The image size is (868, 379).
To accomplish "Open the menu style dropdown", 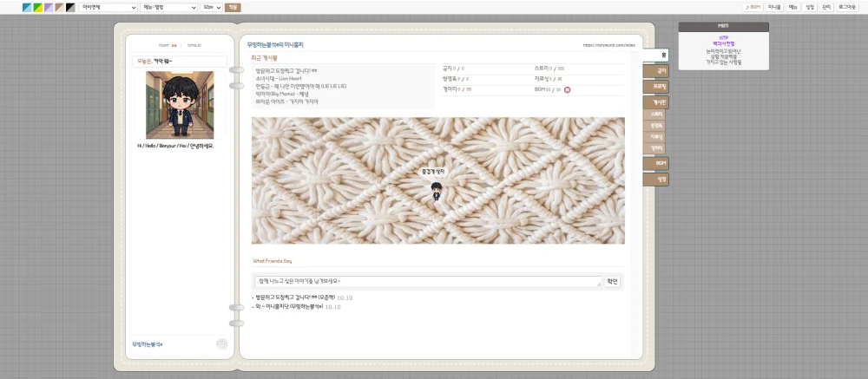I will (169, 8).
